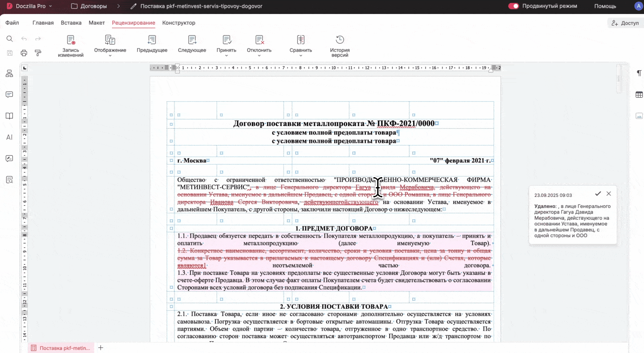The width and height of the screenshot is (644, 353).
Task: Open Отображение display options
Action: click(110, 45)
